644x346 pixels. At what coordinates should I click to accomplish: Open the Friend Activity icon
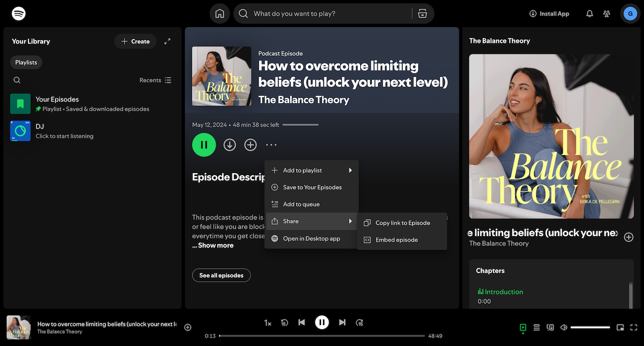606,14
